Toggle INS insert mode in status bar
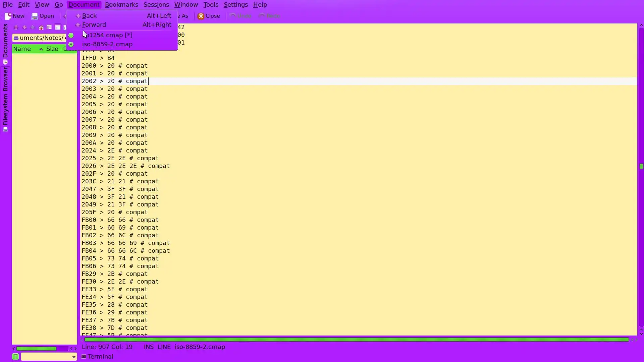The width and height of the screenshot is (644, 362). coord(149,347)
